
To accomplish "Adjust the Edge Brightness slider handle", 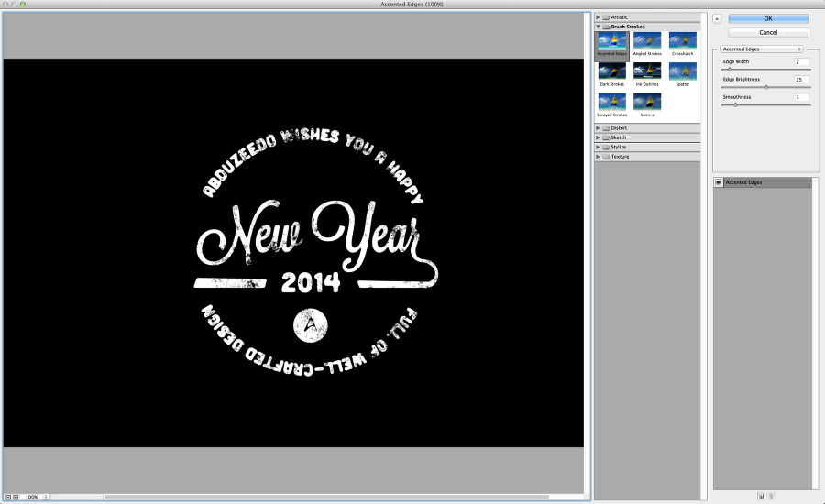I will tap(766, 87).
